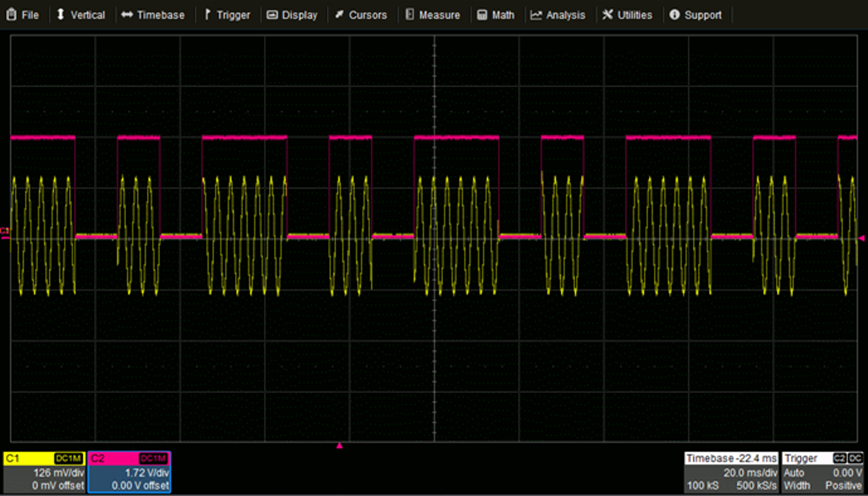
Task: Click the Math calculator icon
Action: point(482,15)
